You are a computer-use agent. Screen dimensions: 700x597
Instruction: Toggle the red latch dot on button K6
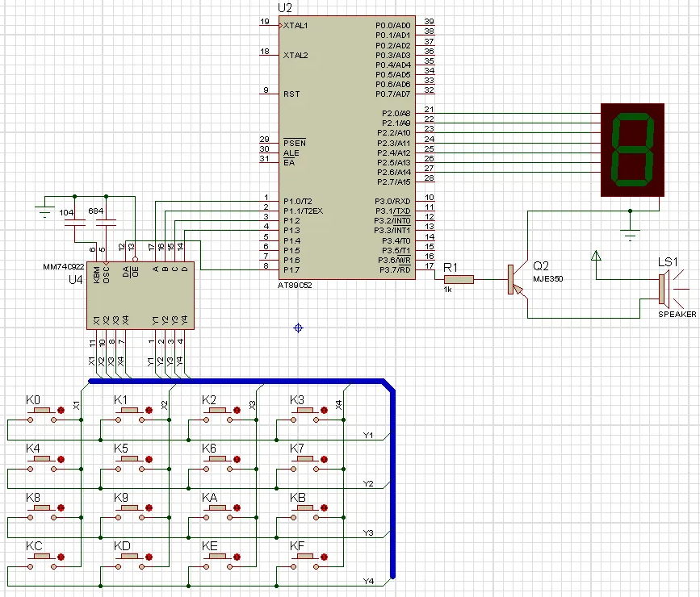[x=237, y=459]
